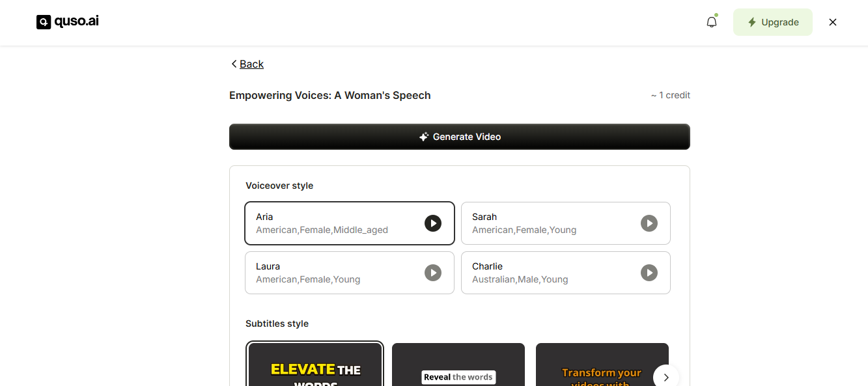The width and height of the screenshot is (868, 386).
Task: Click the Upgrade button
Action: [x=772, y=22]
